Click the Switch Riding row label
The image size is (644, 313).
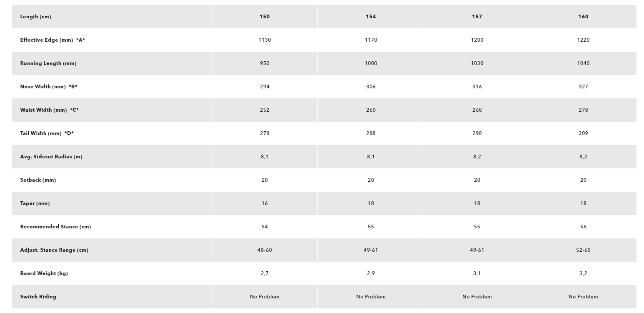point(38,297)
